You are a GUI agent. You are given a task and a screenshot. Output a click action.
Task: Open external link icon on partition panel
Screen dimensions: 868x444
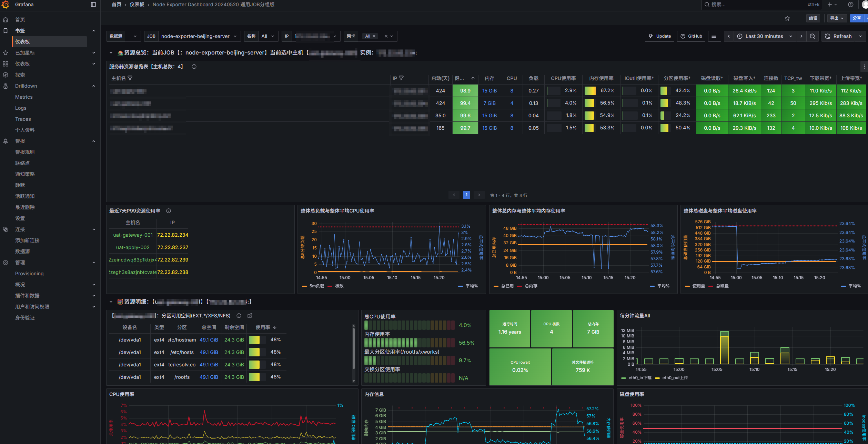(x=250, y=316)
